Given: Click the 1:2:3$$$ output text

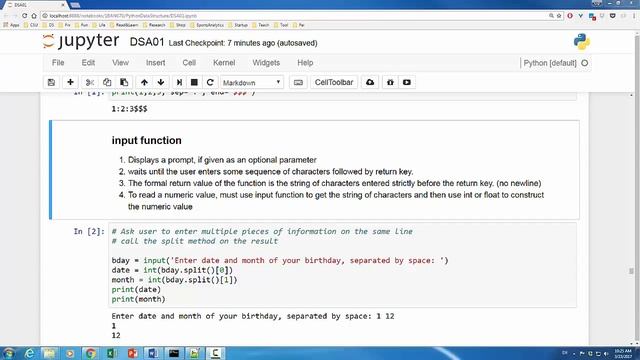Looking at the screenshot, I should 129,109.
